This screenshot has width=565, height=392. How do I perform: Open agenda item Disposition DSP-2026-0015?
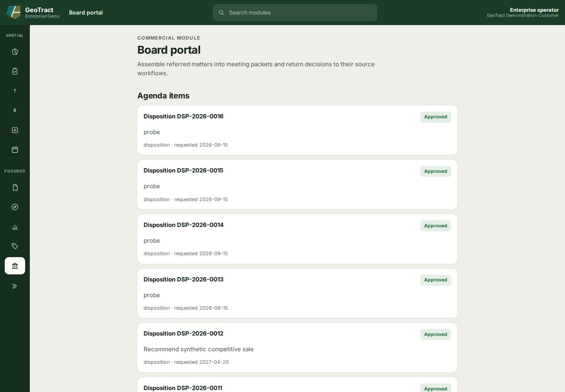click(x=297, y=184)
